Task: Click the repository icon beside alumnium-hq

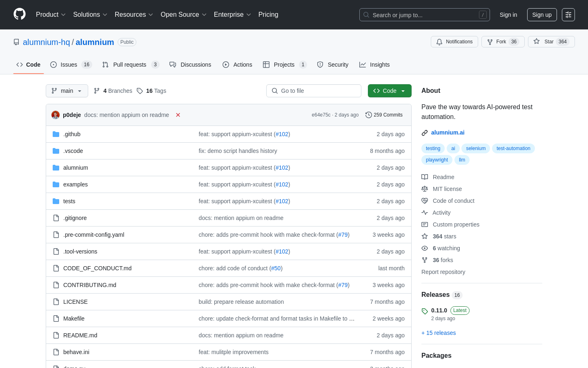Action: click(x=16, y=42)
